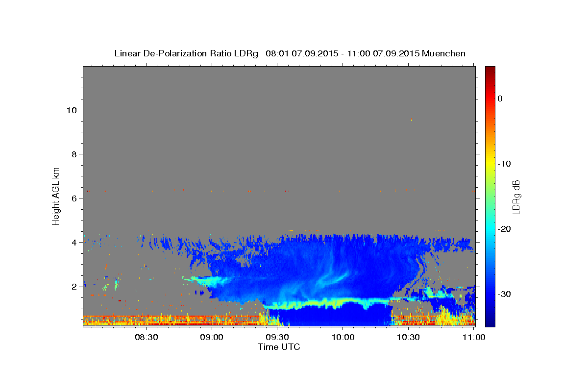Screen dimensions: 588x392
Task: Click the 10:00 time tick label
Action: pyautogui.click(x=343, y=338)
